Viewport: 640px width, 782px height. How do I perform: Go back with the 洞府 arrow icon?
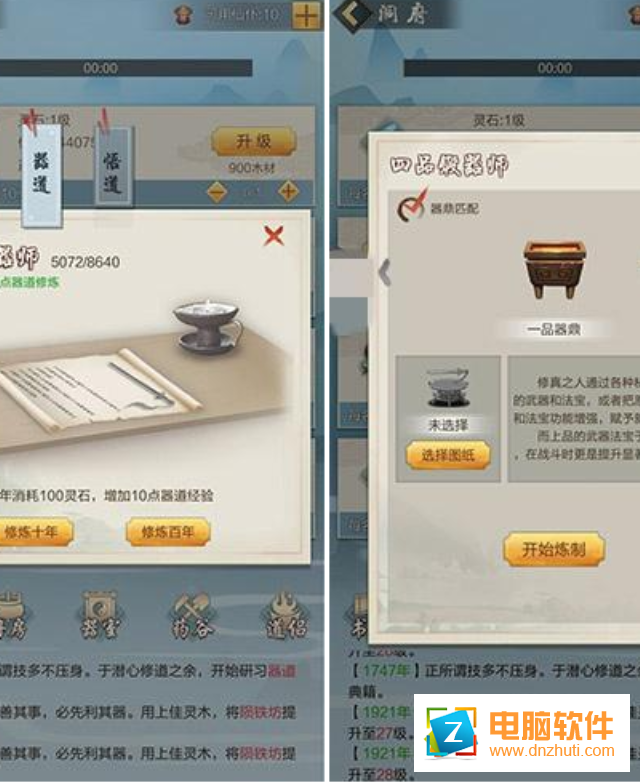point(353,14)
